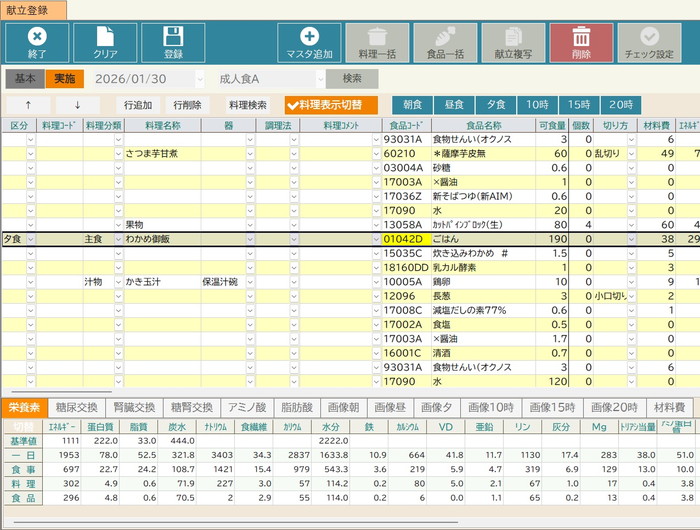Switch to the アミノ酸 tab
The image size is (700, 530).
(x=247, y=407)
